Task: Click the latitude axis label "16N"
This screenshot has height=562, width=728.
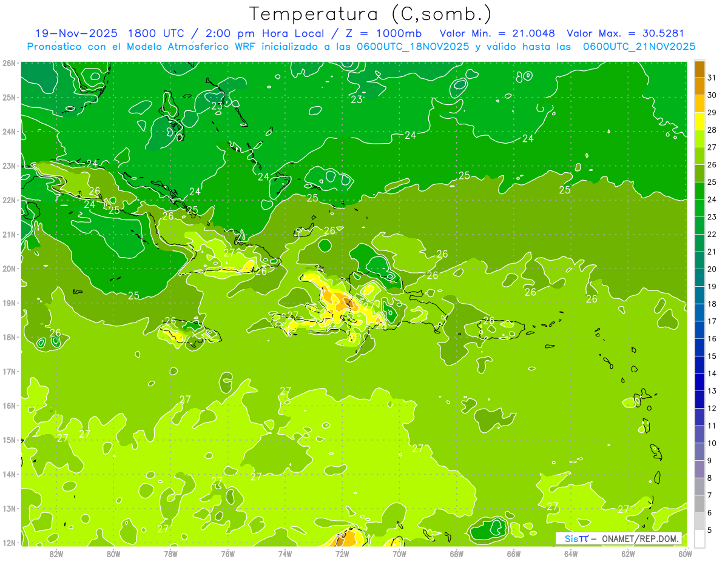Action: 9,406
